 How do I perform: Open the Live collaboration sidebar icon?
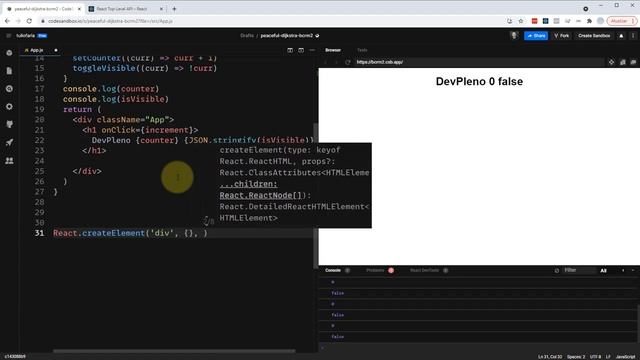click(9, 161)
